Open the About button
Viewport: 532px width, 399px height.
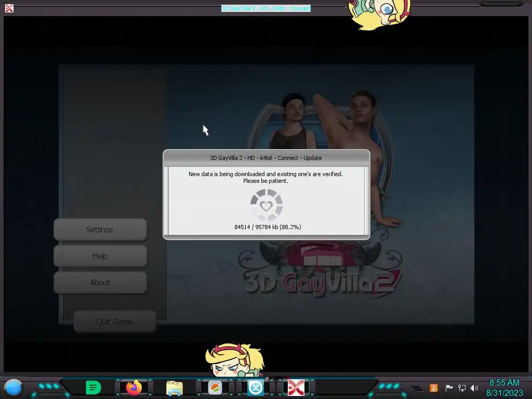tap(100, 283)
